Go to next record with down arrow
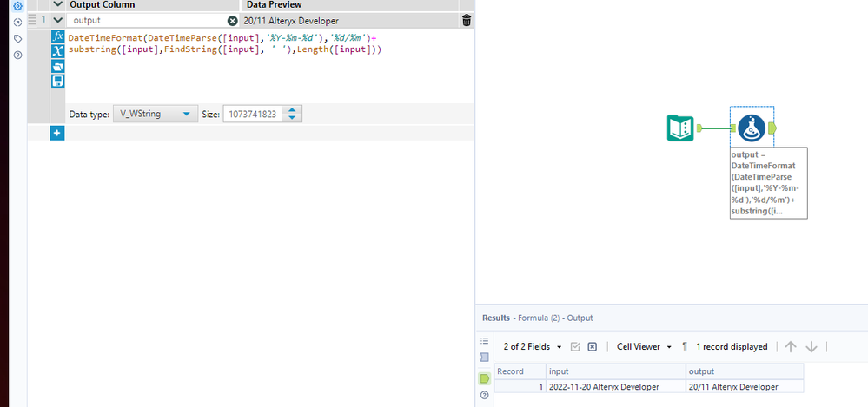 [811, 347]
